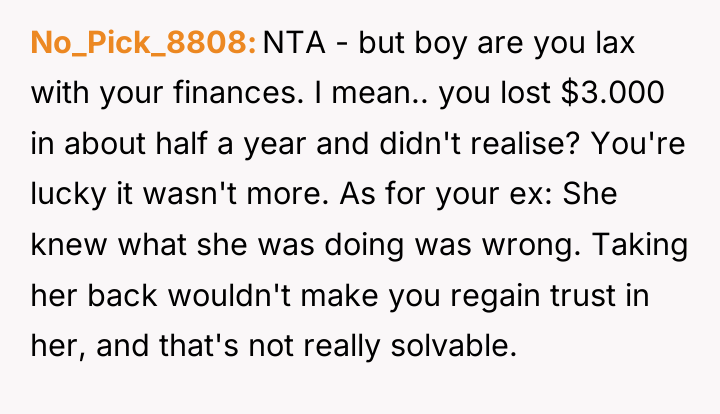Click the word "lucky" in the comment

[x=68, y=194]
